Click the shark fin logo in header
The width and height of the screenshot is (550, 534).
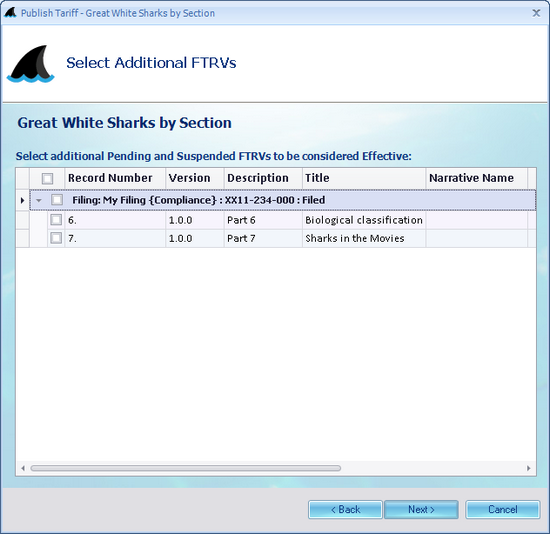(31, 64)
